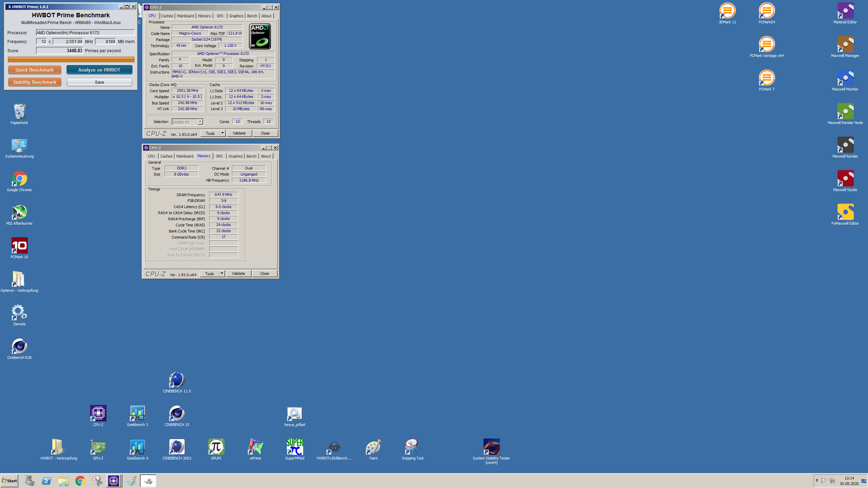
Task: Click the orange HWBOT benchmark progress bar
Action: (x=71, y=59)
